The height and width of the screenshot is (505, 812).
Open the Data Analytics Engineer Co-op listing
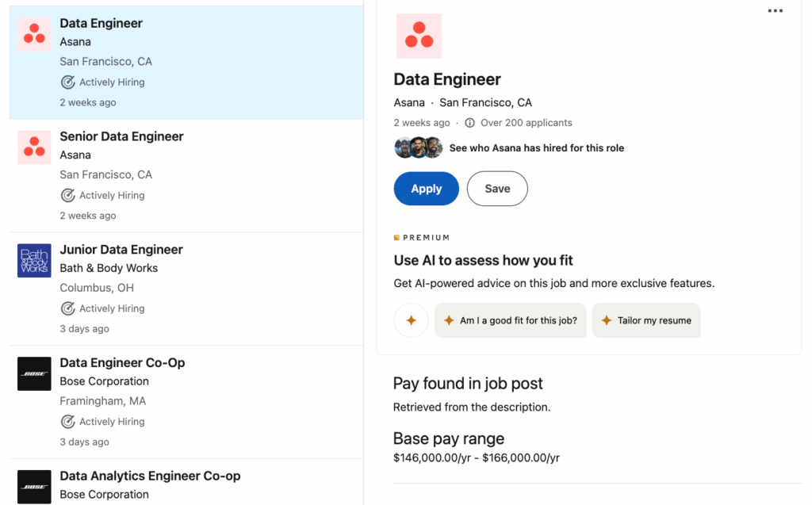click(x=186, y=482)
